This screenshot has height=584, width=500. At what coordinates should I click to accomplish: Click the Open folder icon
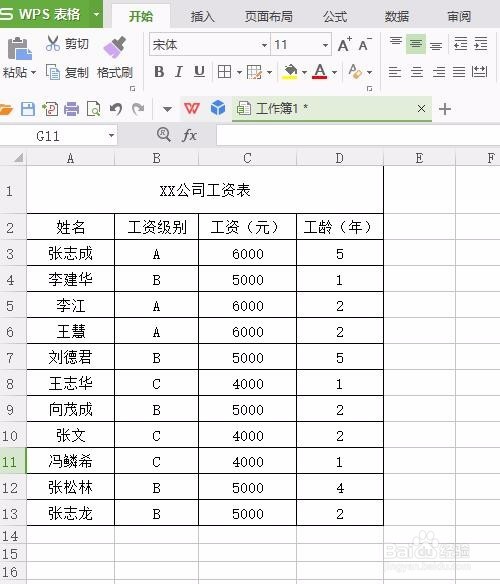pyautogui.click(x=6, y=109)
